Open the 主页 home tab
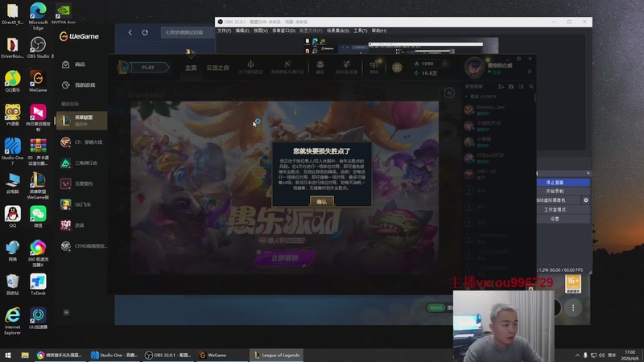The image size is (644, 362). click(x=191, y=68)
